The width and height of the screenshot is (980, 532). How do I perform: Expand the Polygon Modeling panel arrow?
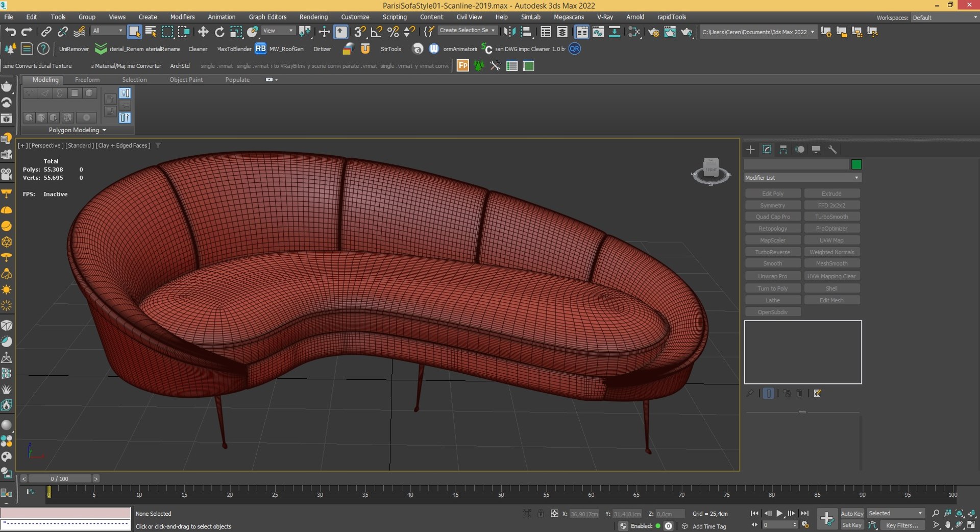pyautogui.click(x=105, y=130)
